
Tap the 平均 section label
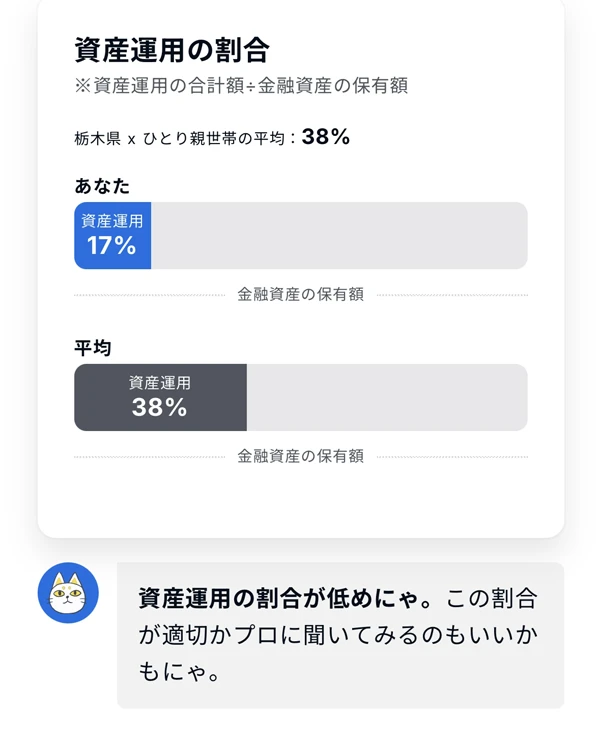(x=92, y=348)
